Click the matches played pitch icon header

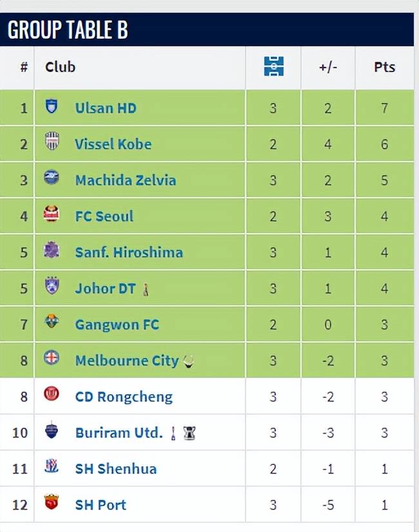point(273,67)
